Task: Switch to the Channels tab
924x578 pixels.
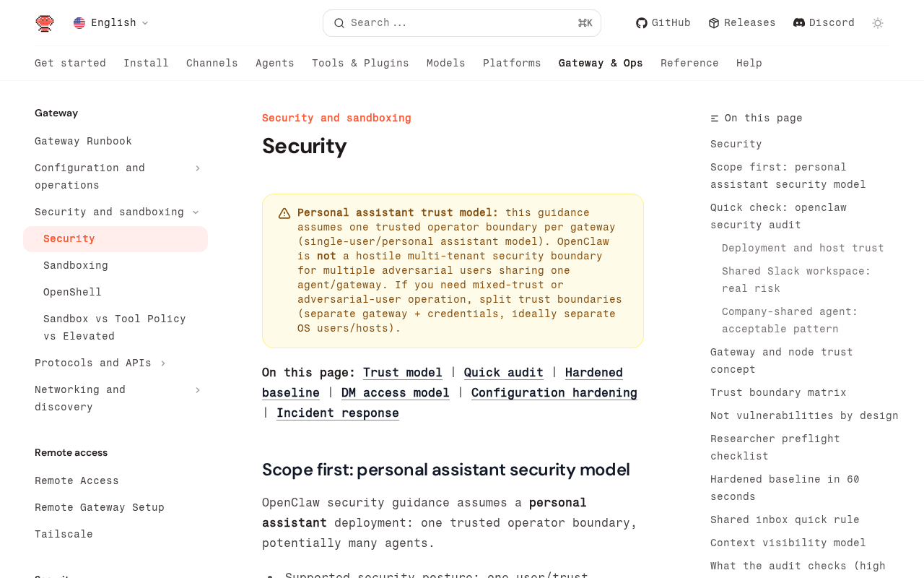Action: click(x=212, y=64)
